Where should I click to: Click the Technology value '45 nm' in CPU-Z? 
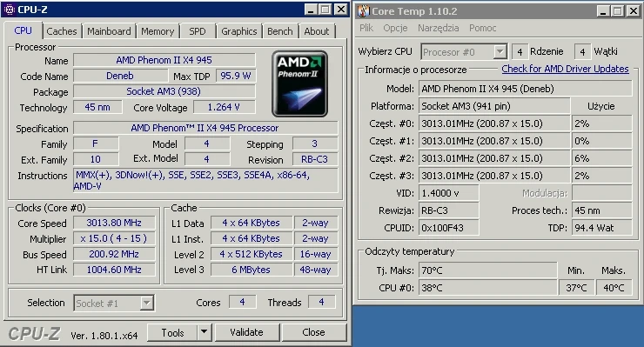pyautogui.click(x=97, y=107)
